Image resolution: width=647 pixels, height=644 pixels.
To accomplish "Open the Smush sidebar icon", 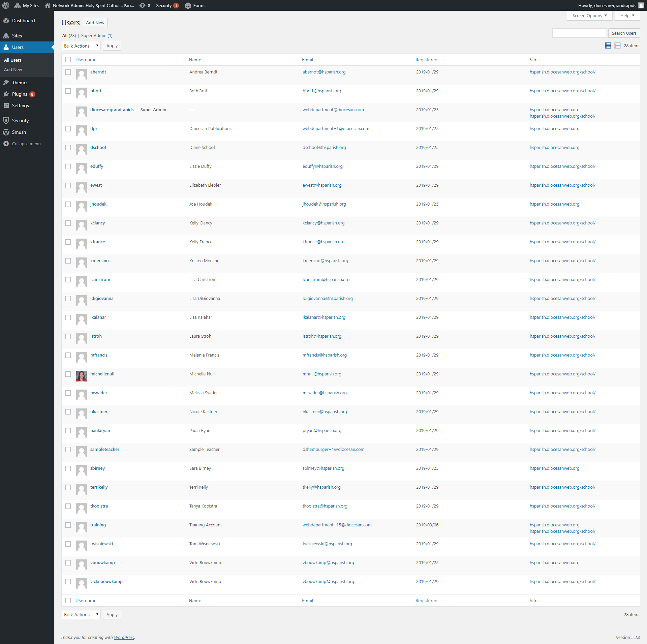I will (6, 132).
